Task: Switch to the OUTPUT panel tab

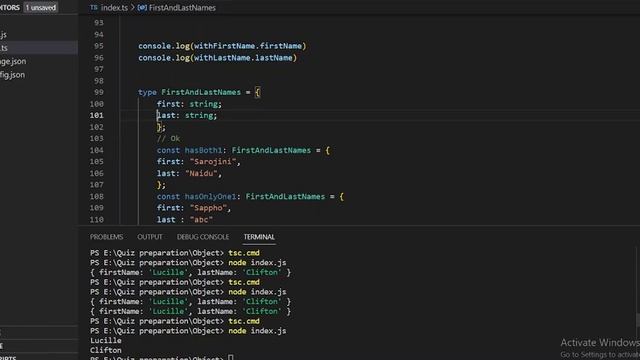Action: 150,237
